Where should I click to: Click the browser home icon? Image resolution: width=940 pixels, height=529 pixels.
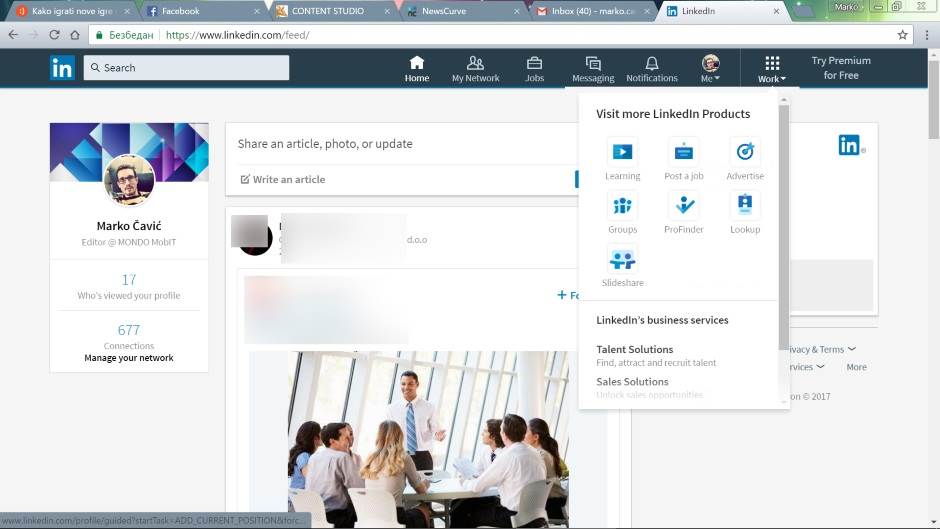tap(75, 35)
